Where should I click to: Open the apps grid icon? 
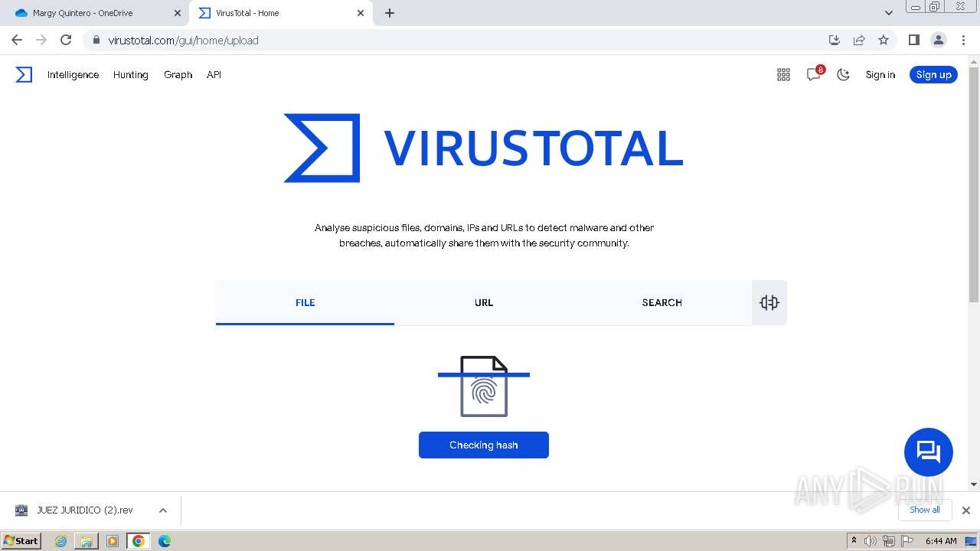point(783,74)
